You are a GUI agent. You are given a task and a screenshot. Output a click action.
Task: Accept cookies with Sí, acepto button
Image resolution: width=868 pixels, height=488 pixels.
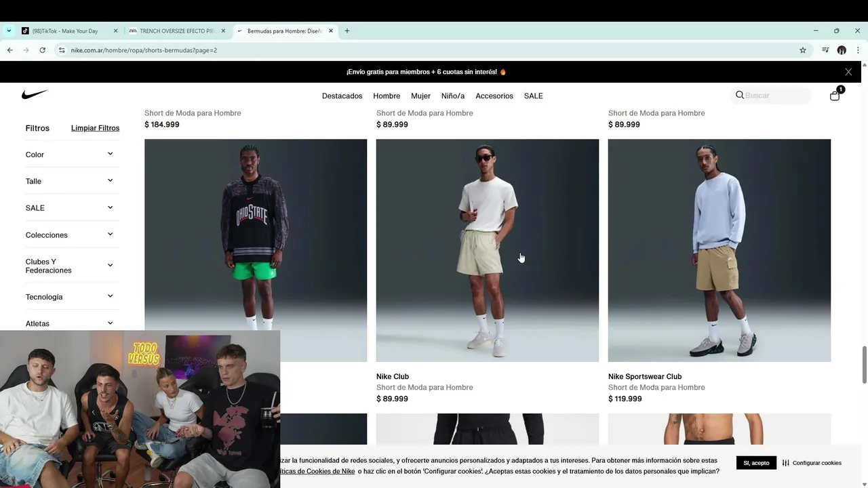click(756, 463)
